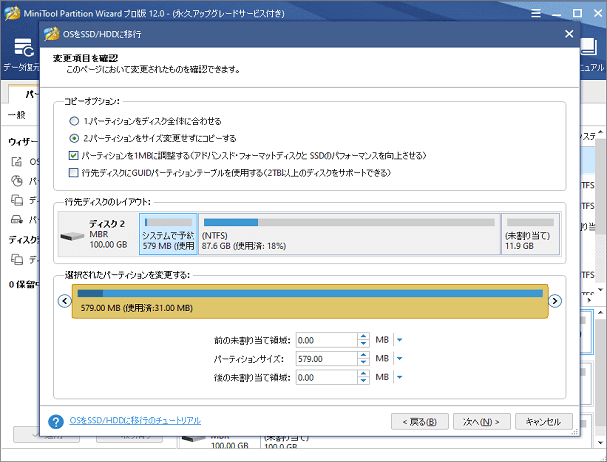Click the Disk 2 drive icon
The height and width of the screenshot is (462, 607).
72,235
